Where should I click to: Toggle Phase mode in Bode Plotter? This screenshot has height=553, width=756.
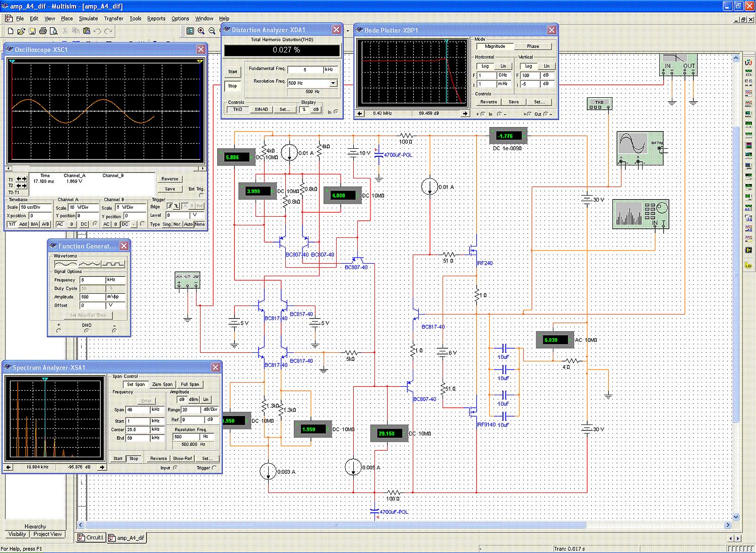pos(532,46)
